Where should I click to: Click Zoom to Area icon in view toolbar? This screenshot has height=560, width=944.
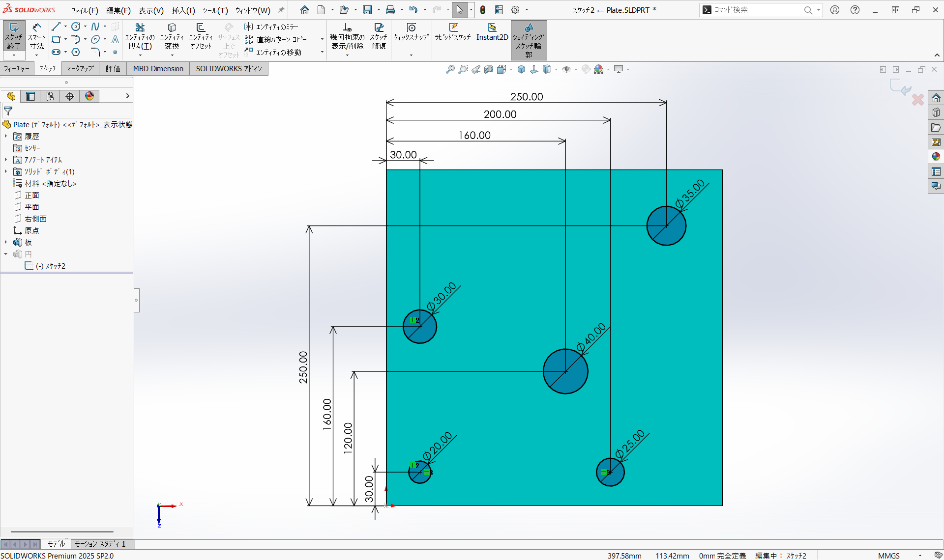[x=463, y=70]
